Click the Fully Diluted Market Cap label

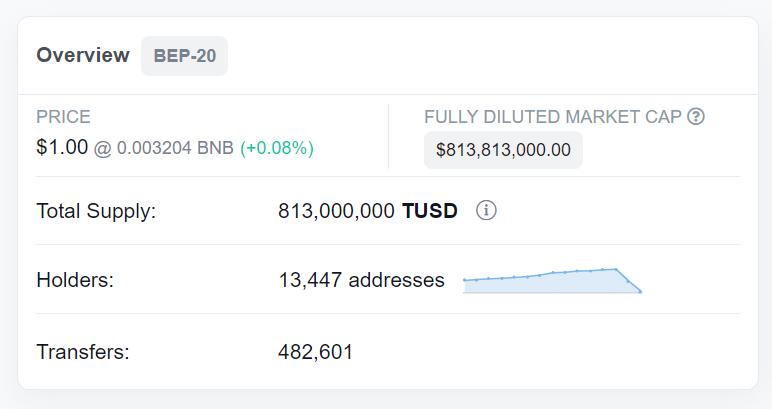click(553, 117)
